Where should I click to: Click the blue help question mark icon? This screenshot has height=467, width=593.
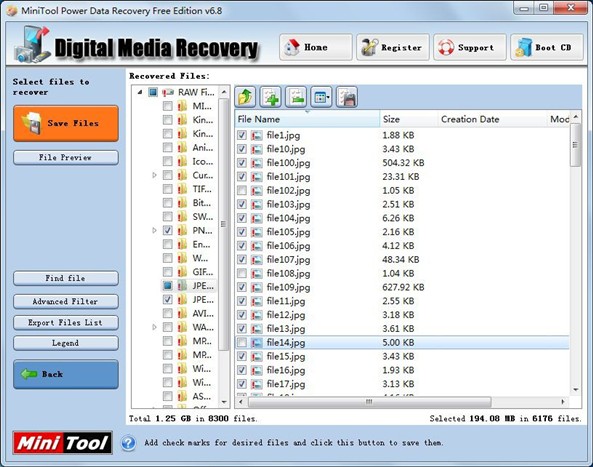click(x=129, y=443)
